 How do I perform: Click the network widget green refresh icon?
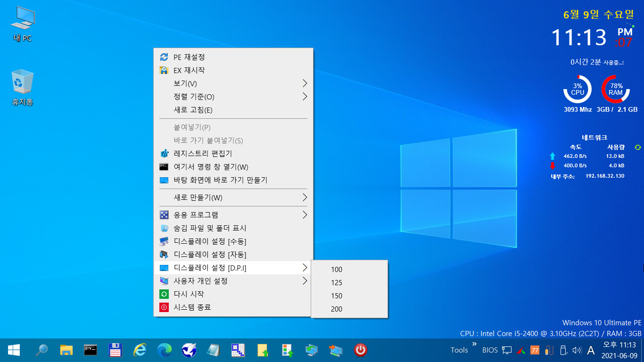pos(638,147)
